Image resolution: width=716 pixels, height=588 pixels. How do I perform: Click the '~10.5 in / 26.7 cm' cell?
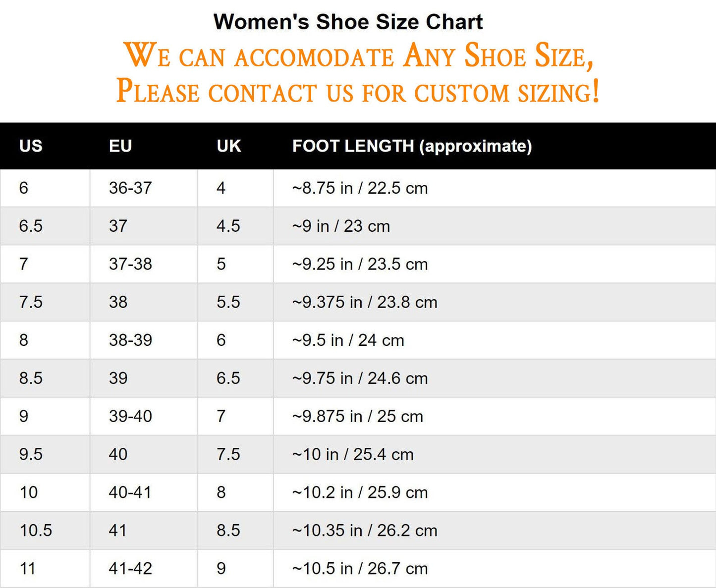click(x=360, y=569)
